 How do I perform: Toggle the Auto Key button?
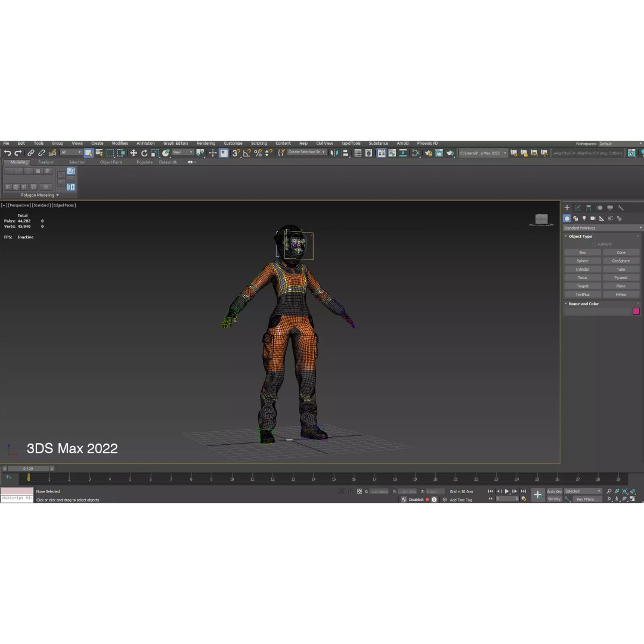[554, 491]
